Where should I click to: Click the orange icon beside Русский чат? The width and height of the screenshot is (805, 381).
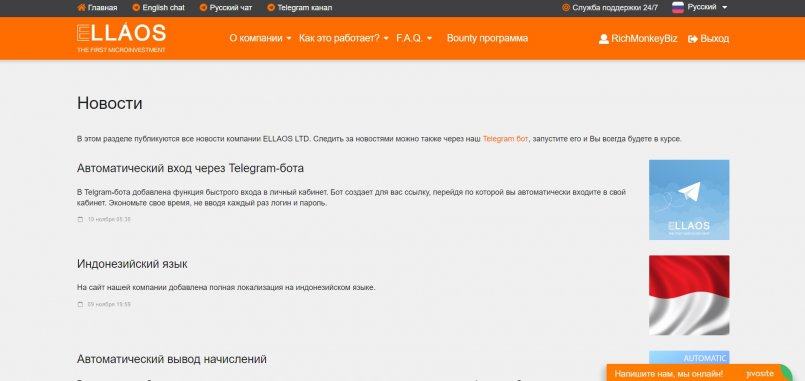[203, 8]
